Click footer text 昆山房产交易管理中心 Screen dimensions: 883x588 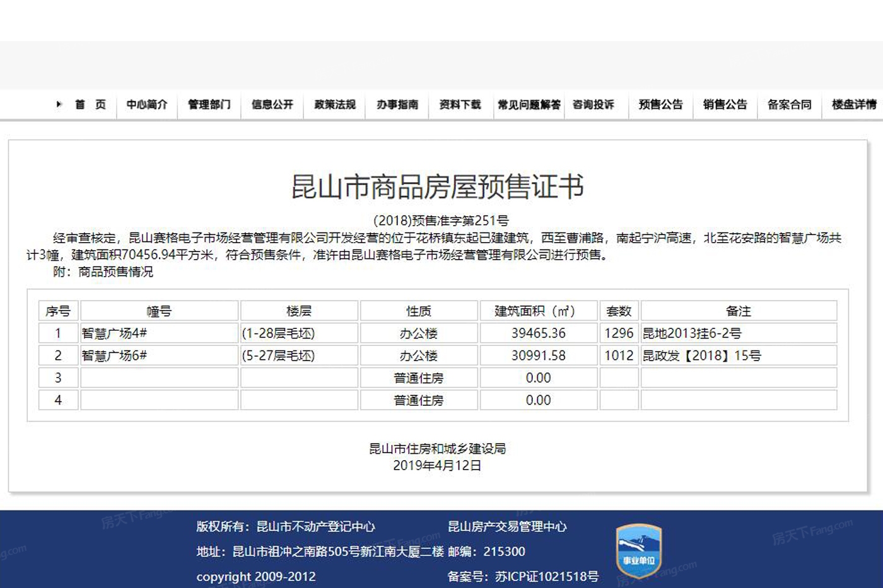pyautogui.click(x=507, y=527)
